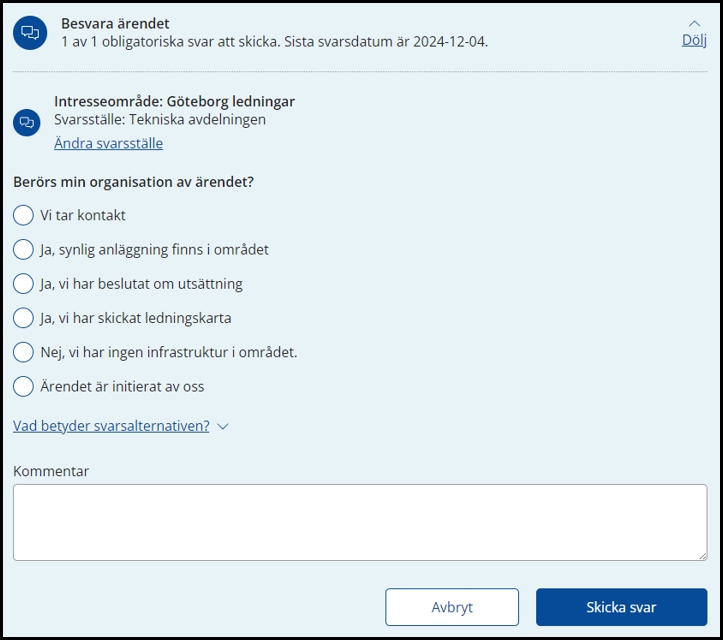Image resolution: width=723 pixels, height=640 pixels.
Task: Click the "Intresseområde: Göteborg ledningar" title
Action: coord(174,101)
